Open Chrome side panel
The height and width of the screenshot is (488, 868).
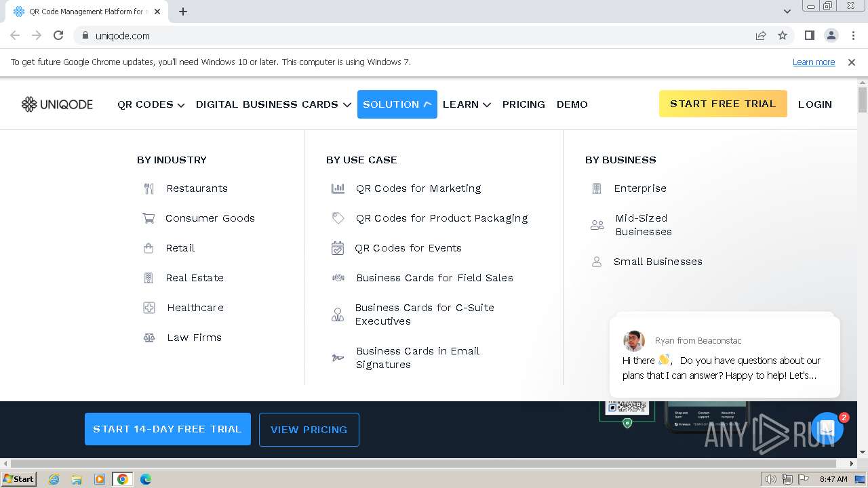809,35
